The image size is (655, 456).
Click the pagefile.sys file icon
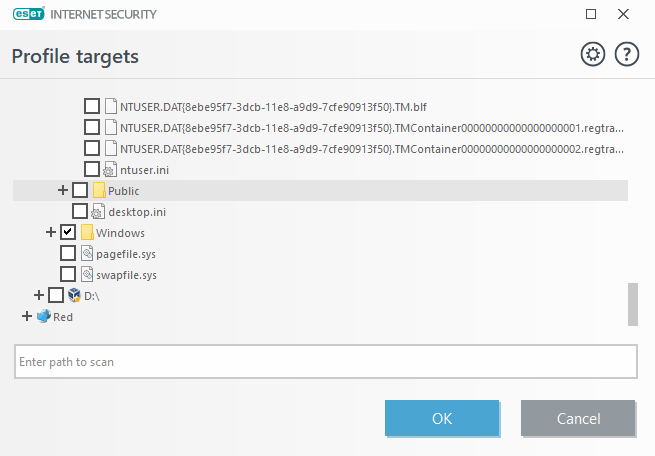pyautogui.click(x=87, y=253)
